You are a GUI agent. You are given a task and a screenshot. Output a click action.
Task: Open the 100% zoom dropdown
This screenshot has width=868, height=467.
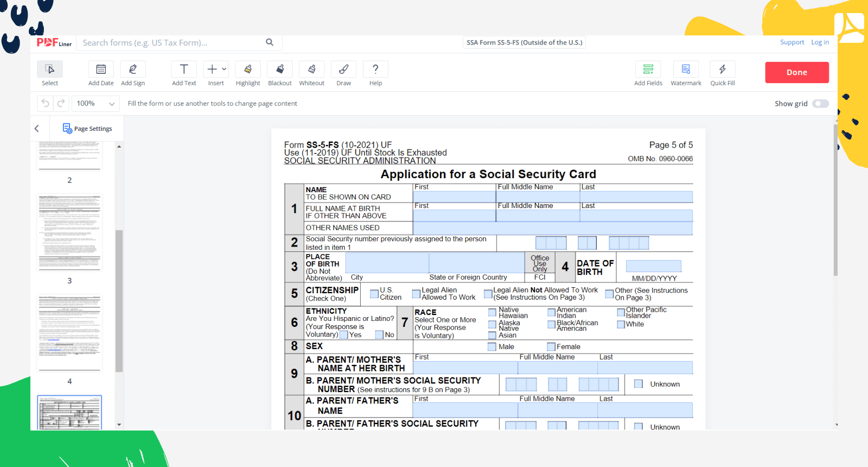96,104
